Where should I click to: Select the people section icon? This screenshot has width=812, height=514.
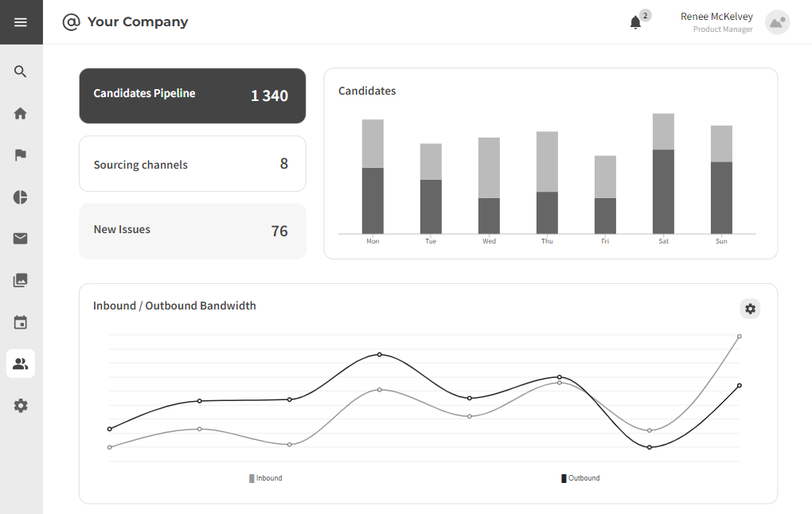(20, 364)
